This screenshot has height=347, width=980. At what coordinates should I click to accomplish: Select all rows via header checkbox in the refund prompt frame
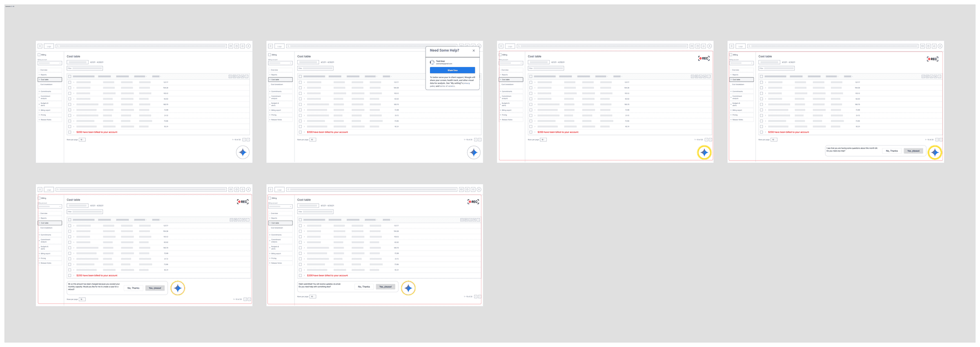point(70,220)
